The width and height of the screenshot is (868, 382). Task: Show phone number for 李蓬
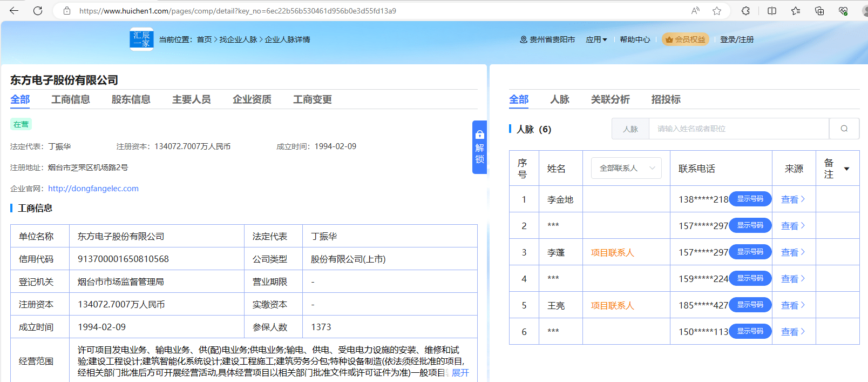point(750,252)
